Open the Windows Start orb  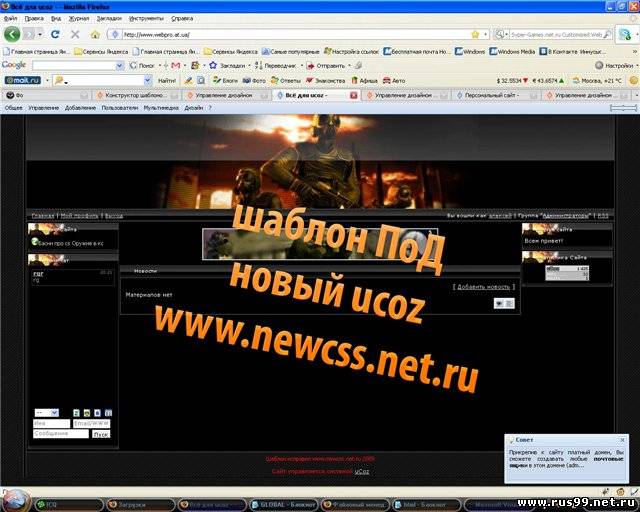(16, 501)
